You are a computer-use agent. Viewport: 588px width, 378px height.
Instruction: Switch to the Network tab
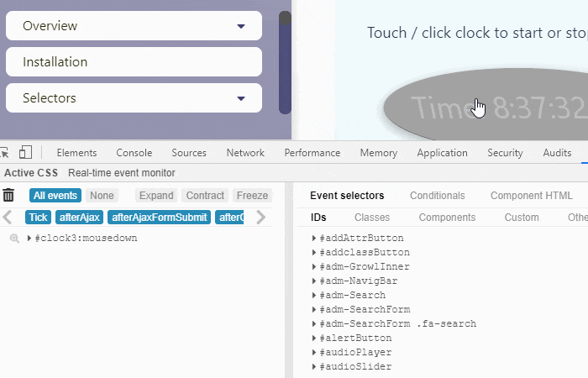245,153
